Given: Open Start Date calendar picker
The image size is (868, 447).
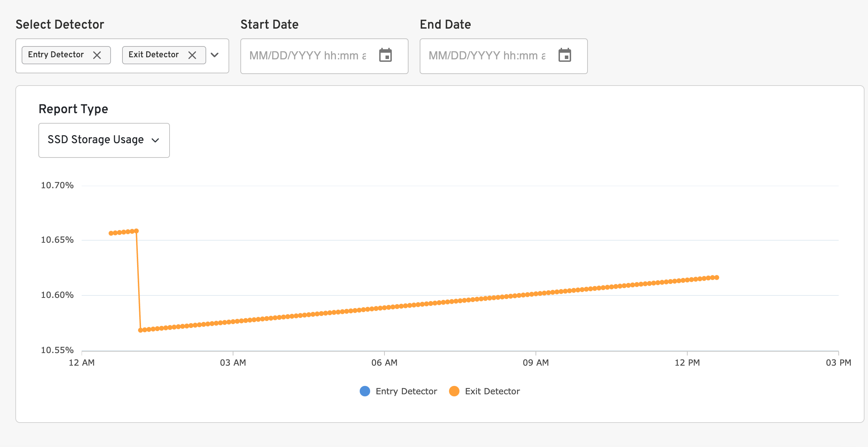Looking at the screenshot, I should (386, 55).
